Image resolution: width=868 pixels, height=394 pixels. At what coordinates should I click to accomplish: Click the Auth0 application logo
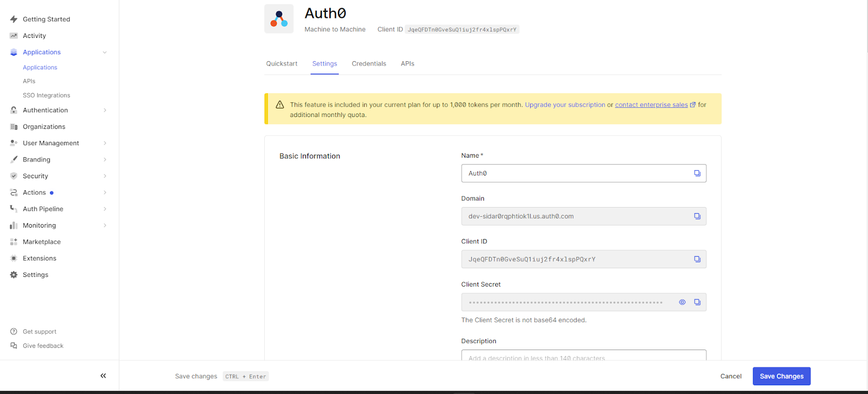[x=279, y=19]
